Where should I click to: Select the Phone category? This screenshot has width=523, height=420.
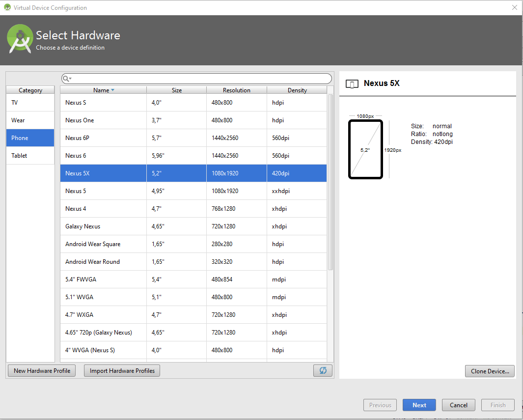pyautogui.click(x=30, y=138)
